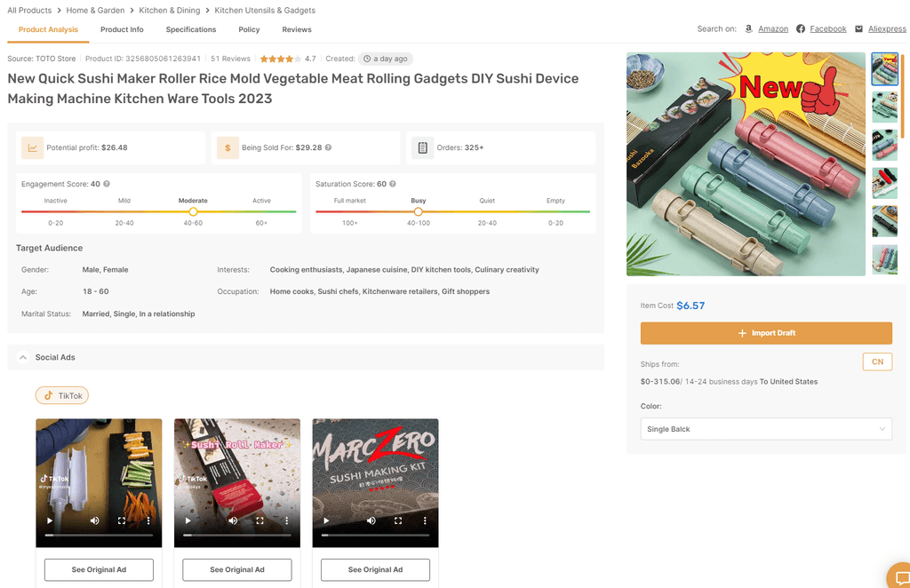Click the Potential profit chart icon
Image resolution: width=910 pixels, height=588 pixels.
tap(33, 147)
